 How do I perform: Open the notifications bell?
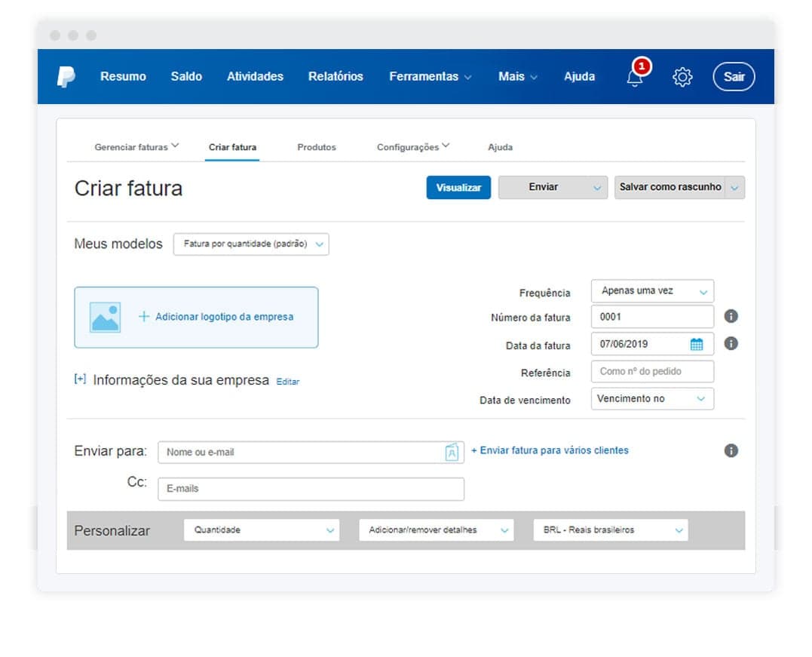(635, 77)
